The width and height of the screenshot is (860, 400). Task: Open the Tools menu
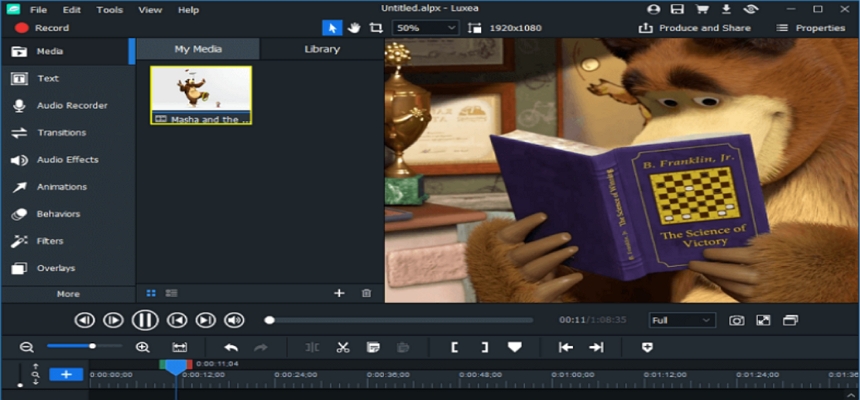110,9
